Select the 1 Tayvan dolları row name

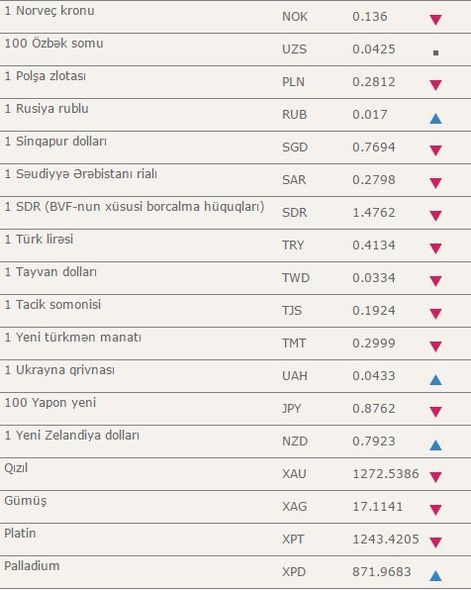(x=50, y=272)
